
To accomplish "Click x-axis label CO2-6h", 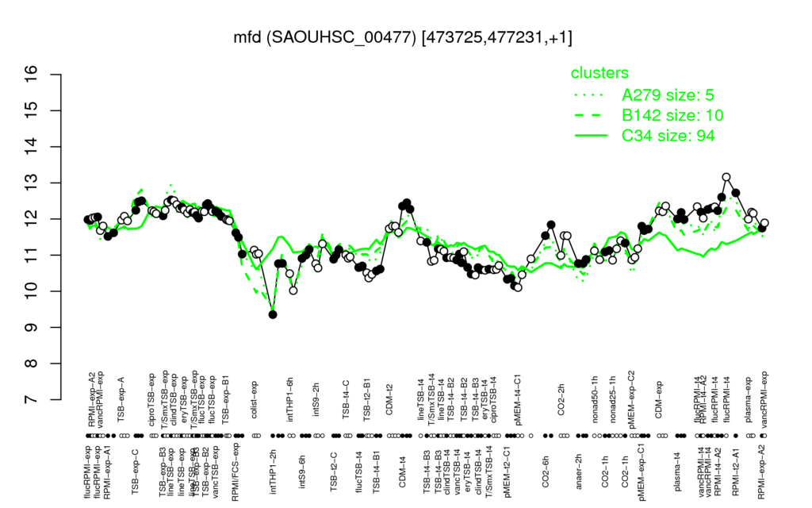I will [545, 471].
